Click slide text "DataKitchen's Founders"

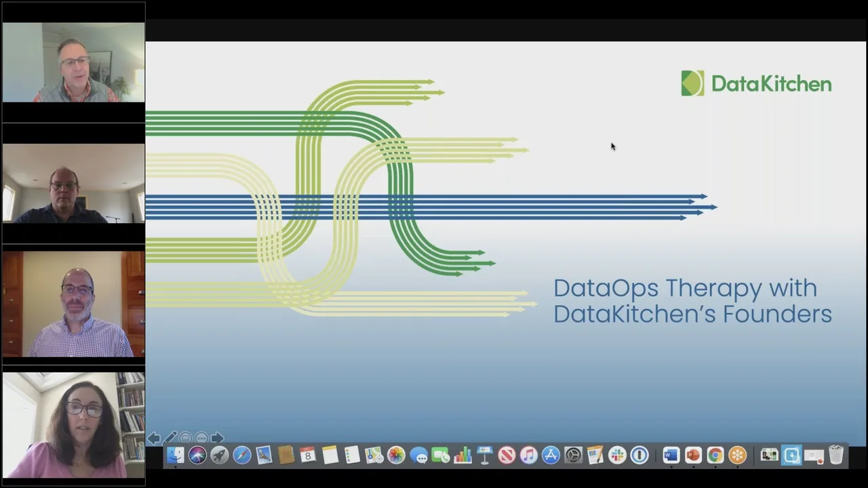(x=692, y=314)
